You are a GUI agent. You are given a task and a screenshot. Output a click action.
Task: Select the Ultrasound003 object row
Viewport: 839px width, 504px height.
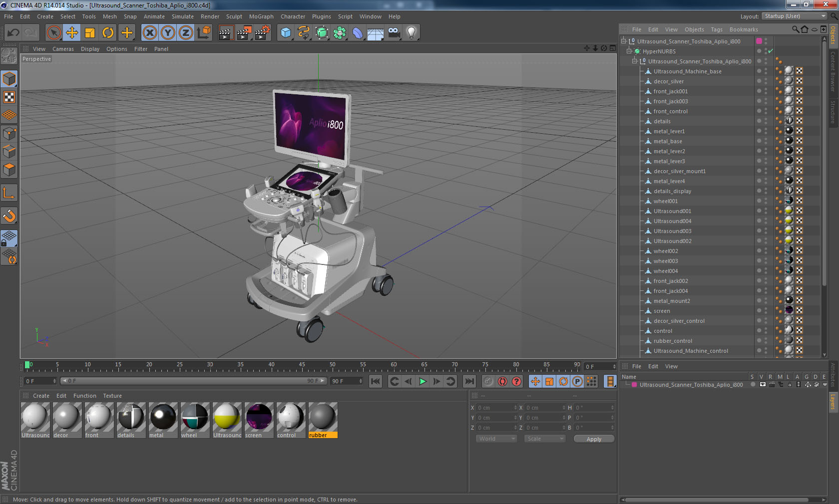tap(672, 231)
